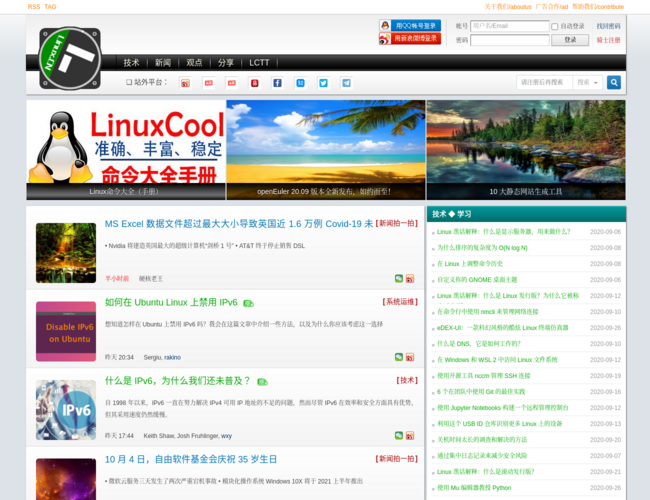Click the comment icon beside '如何在 Ubuntu Linux 上禁用 IPv6'

click(x=248, y=303)
